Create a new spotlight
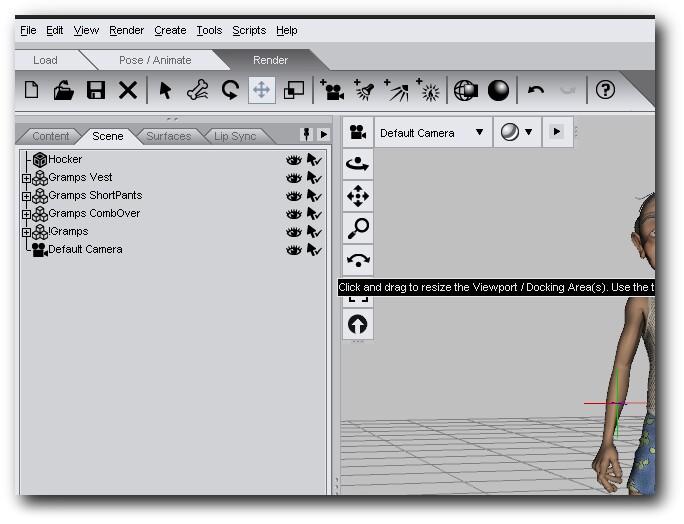The image size is (684, 524). [x=363, y=90]
